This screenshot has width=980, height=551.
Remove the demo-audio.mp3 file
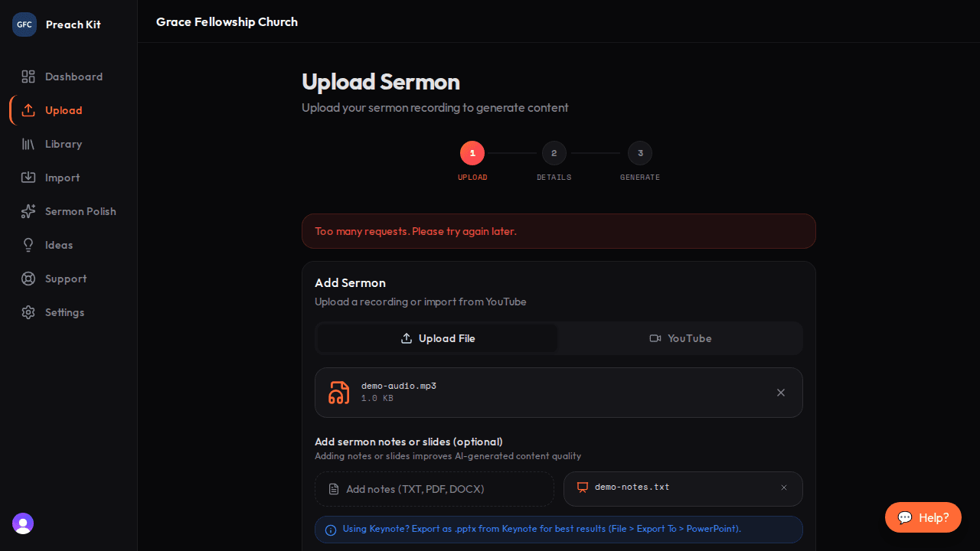[x=781, y=393]
